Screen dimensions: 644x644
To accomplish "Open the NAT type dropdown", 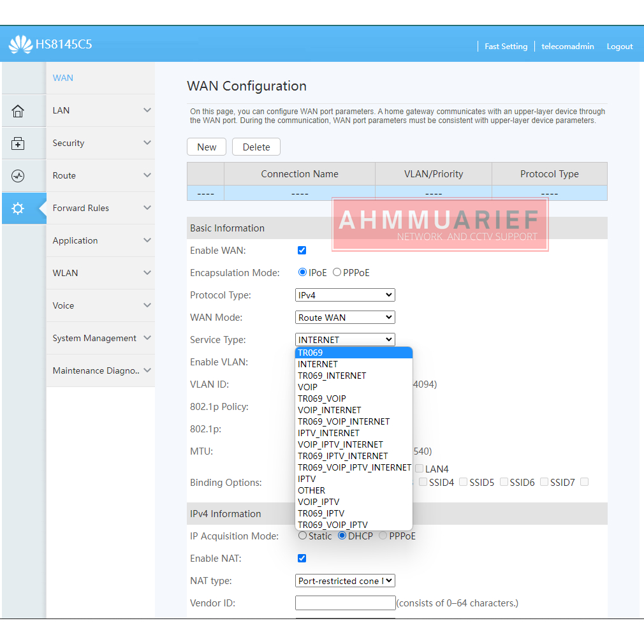I will point(345,581).
